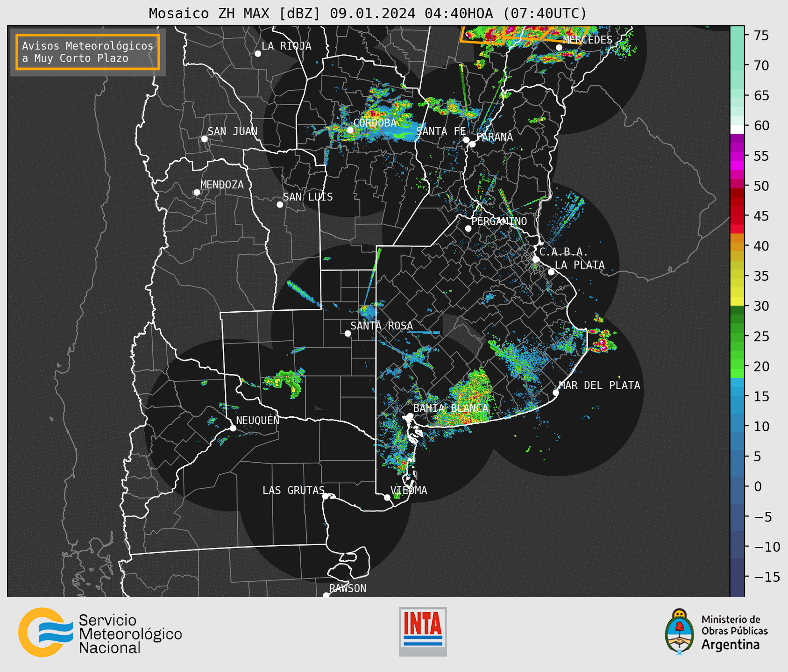The width and height of the screenshot is (788, 672).
Task: Click the RAWSON city marker dot
Action: [326, 595]
